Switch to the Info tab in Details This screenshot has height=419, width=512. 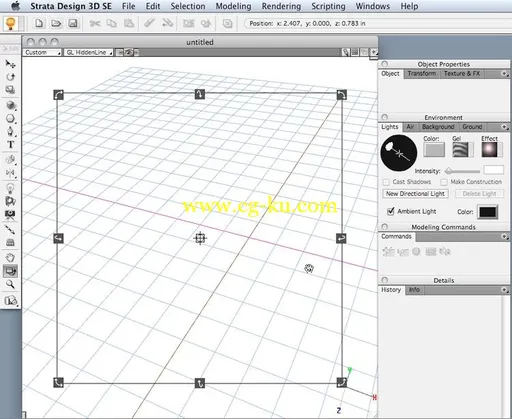[x=414, y=290]
